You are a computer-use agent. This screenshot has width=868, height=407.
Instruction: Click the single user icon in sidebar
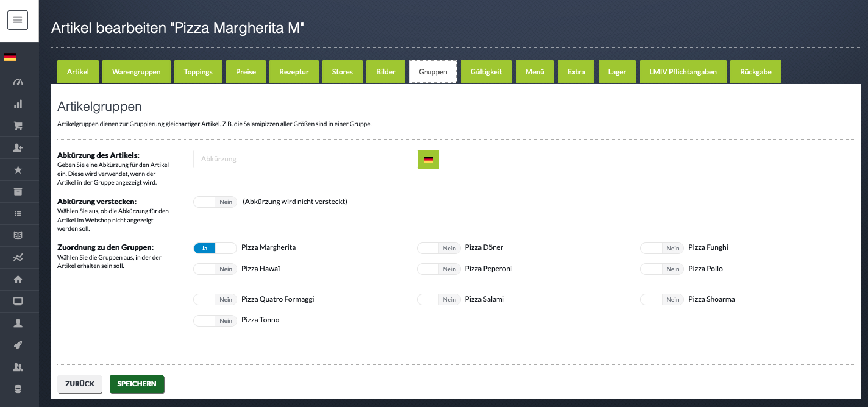(x=18, y=324)
